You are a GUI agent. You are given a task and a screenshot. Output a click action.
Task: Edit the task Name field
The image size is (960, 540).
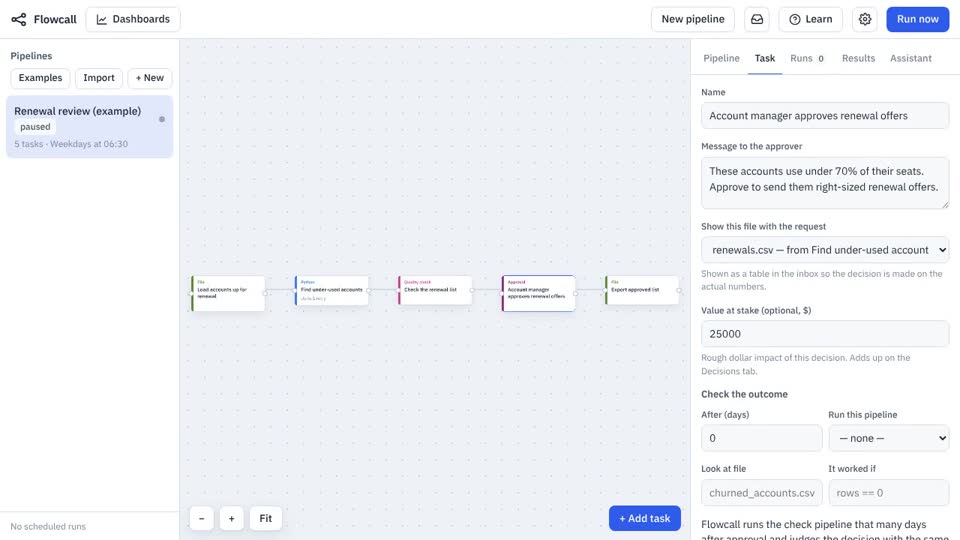pyautogui.click(x=825, y=116)
